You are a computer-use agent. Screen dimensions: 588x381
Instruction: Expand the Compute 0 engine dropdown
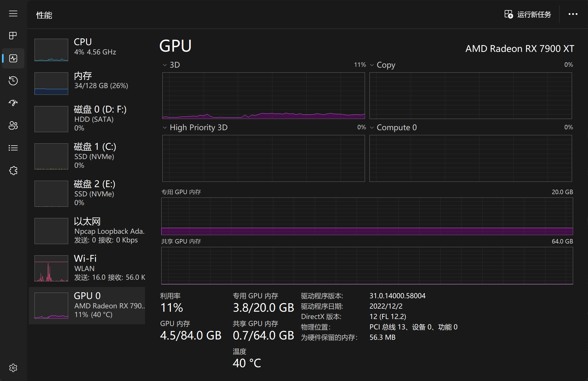pos(372,128)
